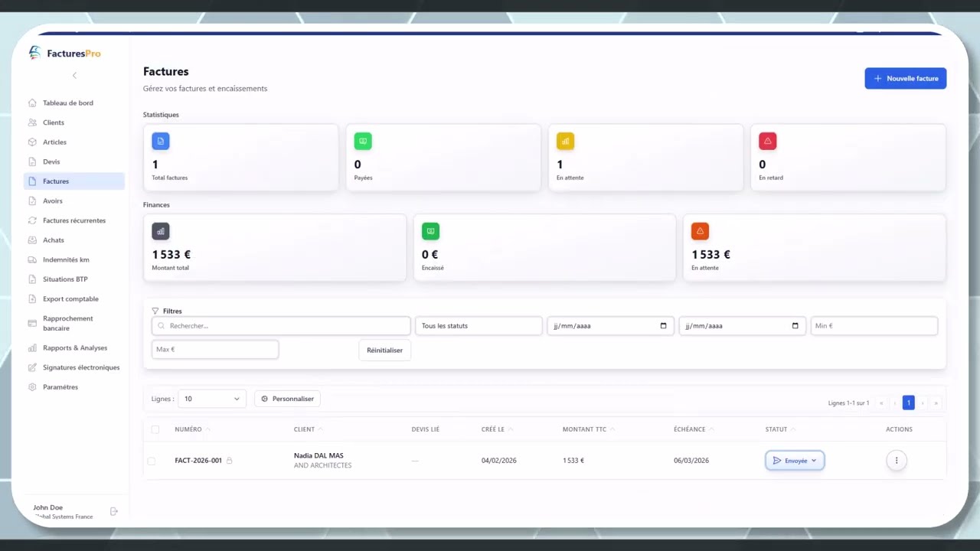Click the Signatures électroniques icon

[32, 367]
